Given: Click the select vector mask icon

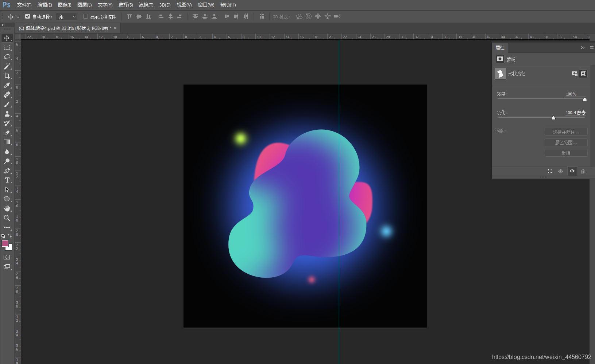Looking at the screenshot, I should [x=583, y=74].
